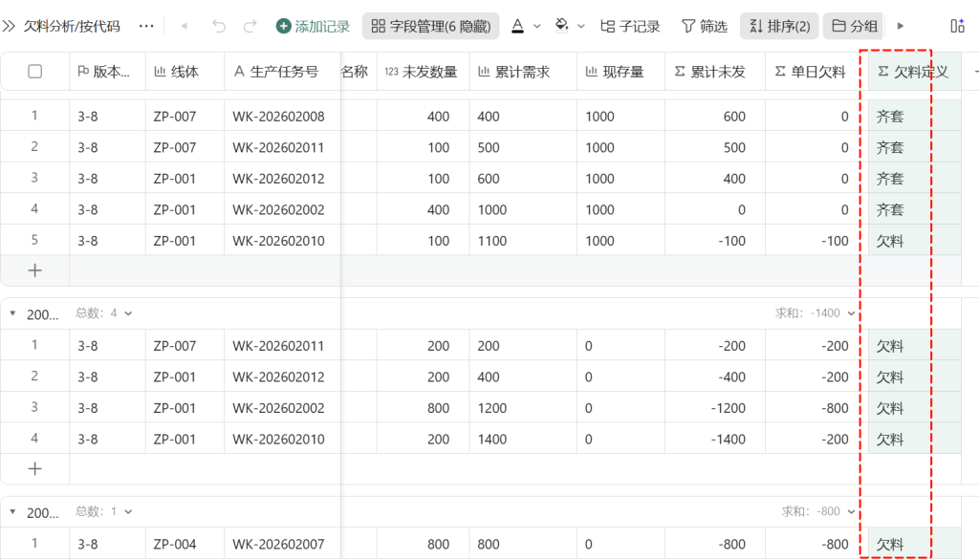Open fill color dropdown arrow
Image resolution: width=979 pixels, height=560 pixels.
[x=581, y=26]
